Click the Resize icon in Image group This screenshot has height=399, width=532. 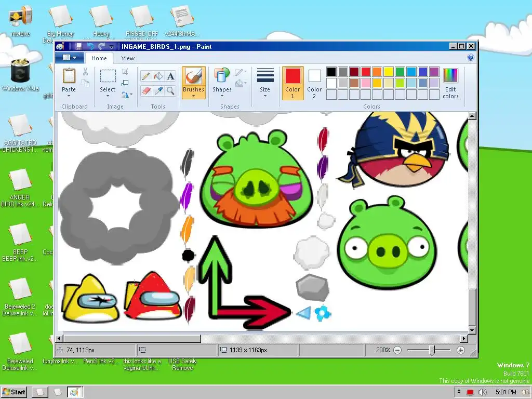(x=125, y=83)
